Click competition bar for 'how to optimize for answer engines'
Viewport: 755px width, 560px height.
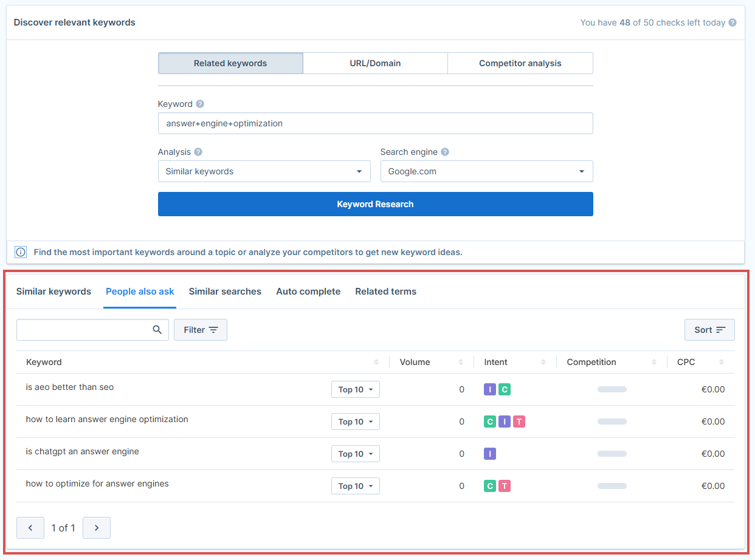612,486
